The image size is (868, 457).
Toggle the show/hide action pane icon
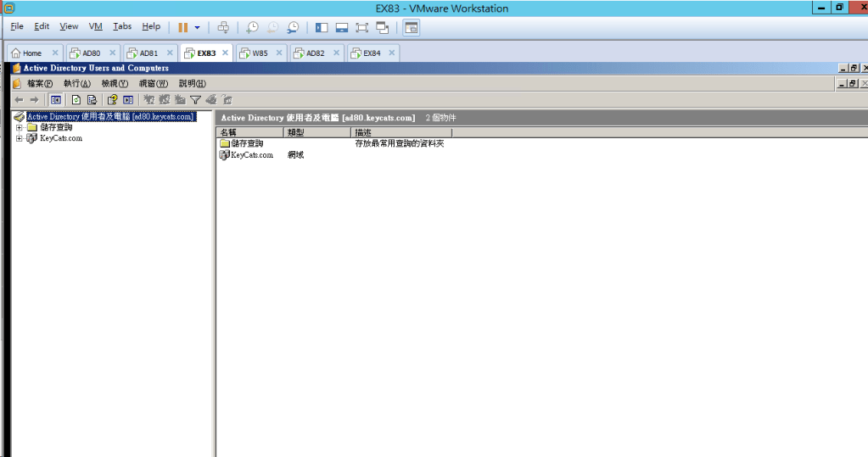tap(128, 100)
